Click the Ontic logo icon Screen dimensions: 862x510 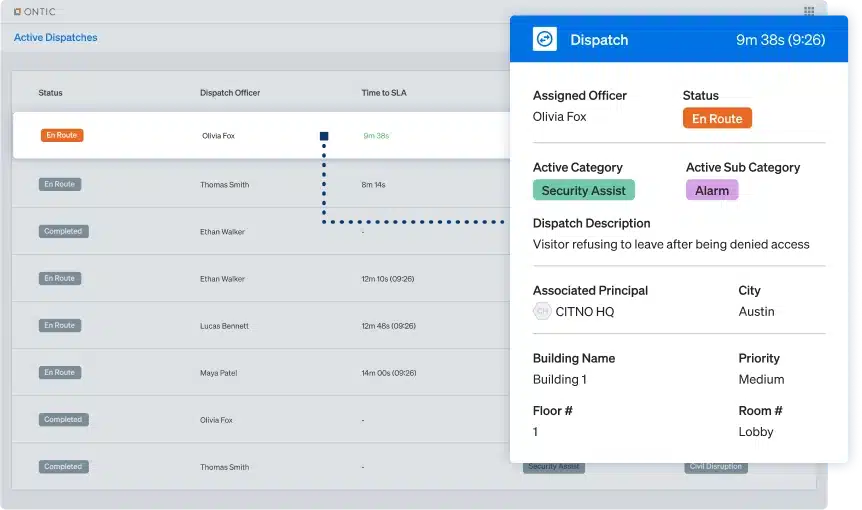click(x=18, y=12)
